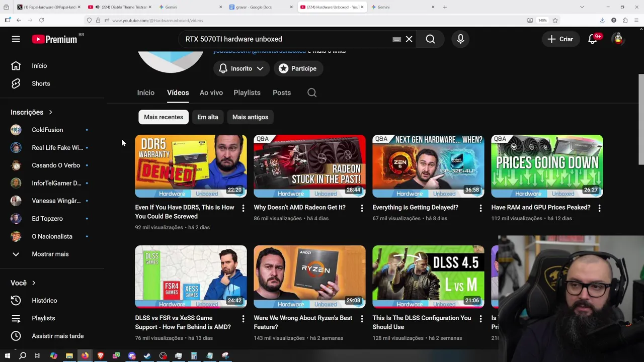Click the Criar create button
Image resolution: width=644 pixels, height=362 pixels.
pyautogui.click(x=560, y=39)
